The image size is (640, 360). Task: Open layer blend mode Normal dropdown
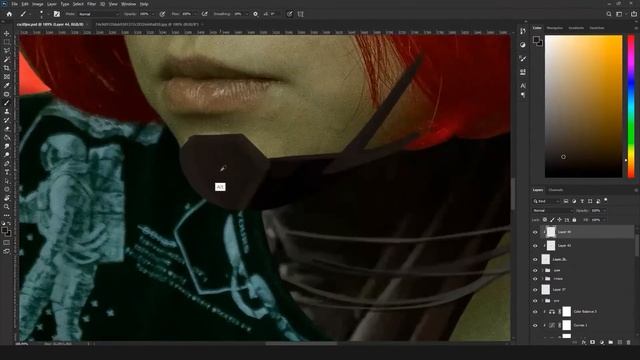click(552, 211)
